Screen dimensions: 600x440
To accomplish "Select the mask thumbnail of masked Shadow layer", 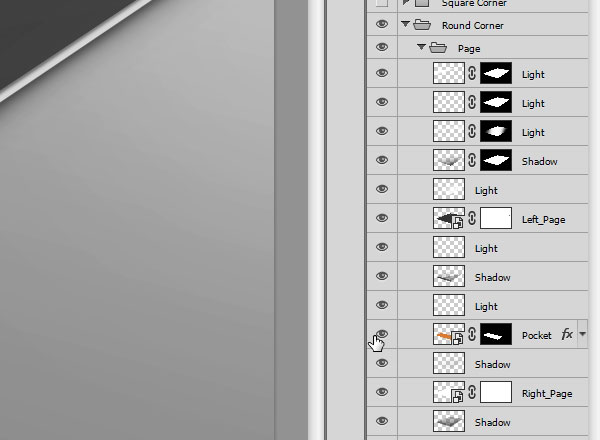I will point(496,160).
